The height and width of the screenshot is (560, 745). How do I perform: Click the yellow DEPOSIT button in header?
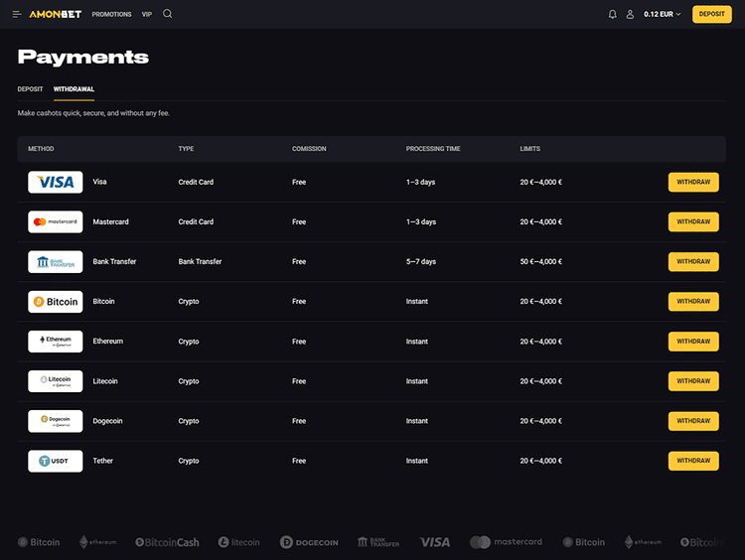coord(712,14)
